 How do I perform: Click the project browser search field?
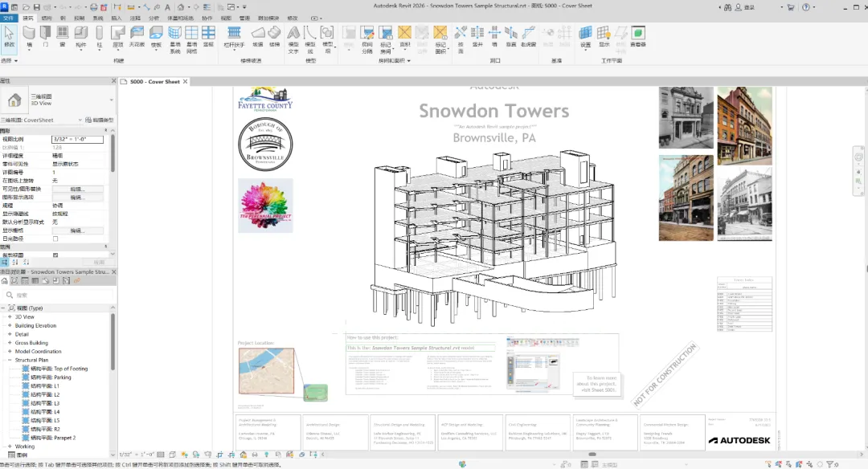click(x=58, y=296)
